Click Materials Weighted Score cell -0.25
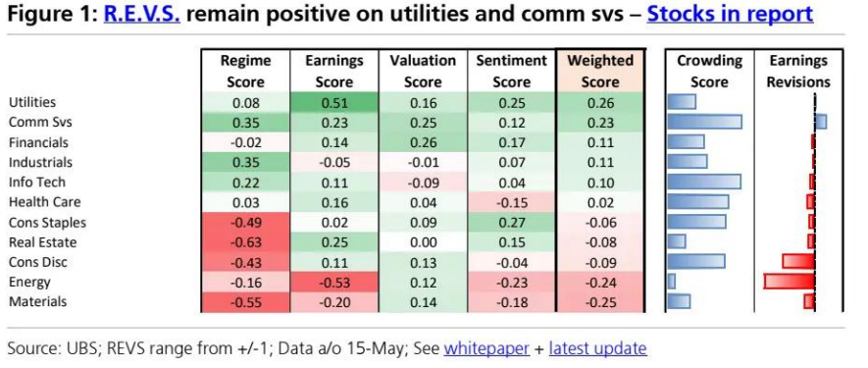This screenshot has width=868, height=368. (600, 302)
